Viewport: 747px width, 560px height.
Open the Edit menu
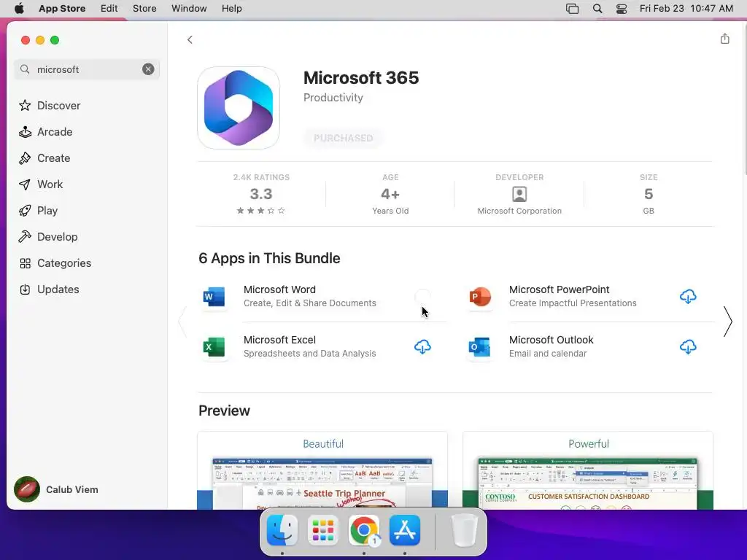pyautogui.click(x=109, y=8)
